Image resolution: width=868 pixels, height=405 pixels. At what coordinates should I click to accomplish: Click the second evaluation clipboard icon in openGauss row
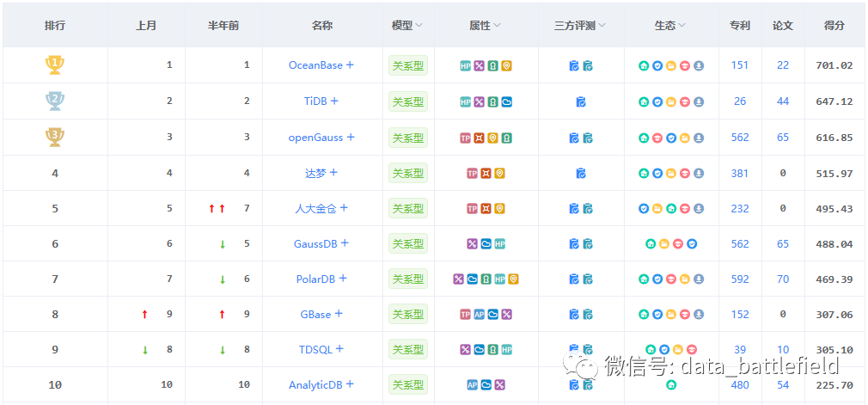click(588, 138)
